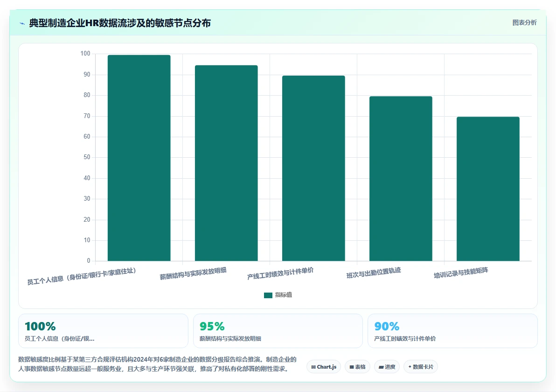The height and width of the screenshot is (392, 556).
Task: Click the 进度 tag
Action: (x=387, y=367)
